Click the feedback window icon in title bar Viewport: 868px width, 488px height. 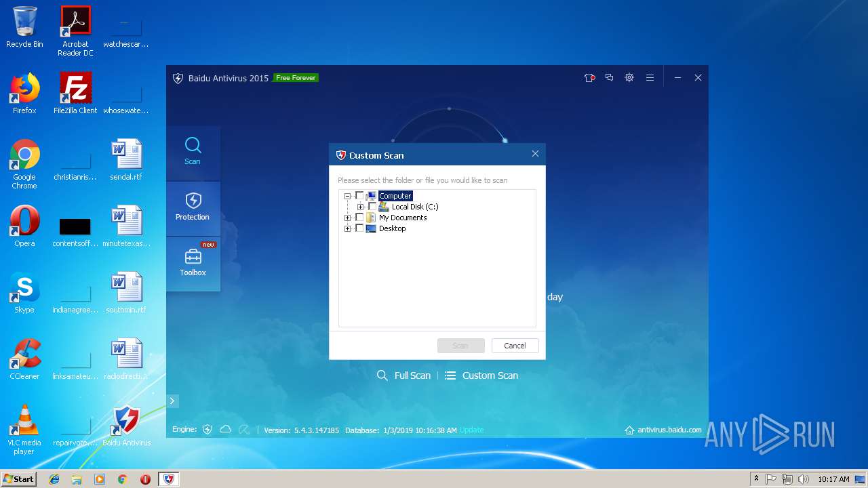(x=609, y=78)
